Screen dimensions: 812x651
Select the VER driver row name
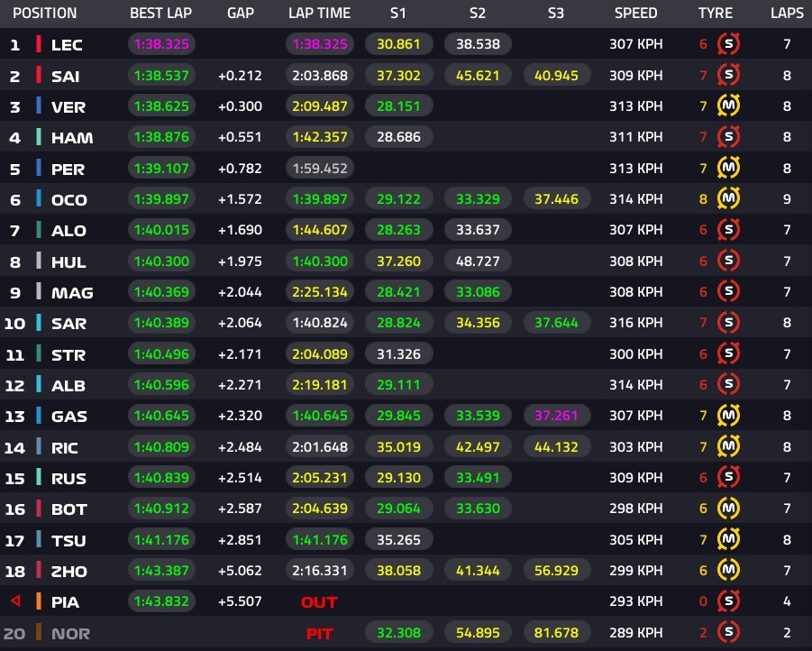coord(68,107)
